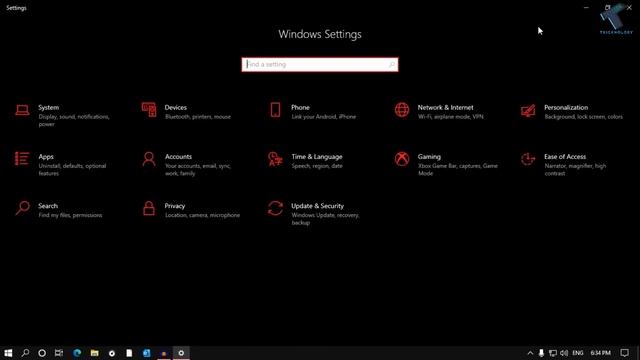Open the volume speaker tray icon

click(564, 353)
